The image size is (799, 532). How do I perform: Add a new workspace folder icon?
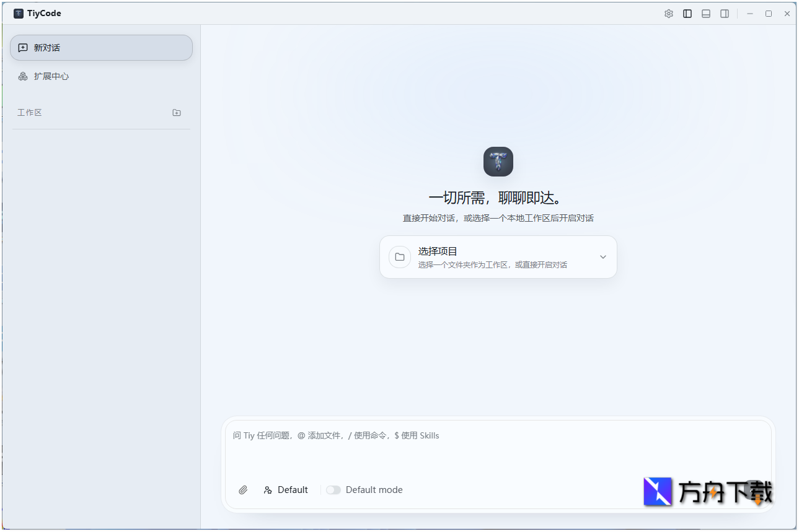(x=177, y=113)
